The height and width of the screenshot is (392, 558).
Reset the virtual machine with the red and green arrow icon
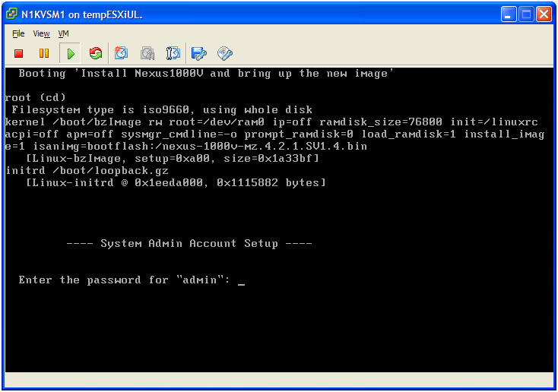coord(95,53)
